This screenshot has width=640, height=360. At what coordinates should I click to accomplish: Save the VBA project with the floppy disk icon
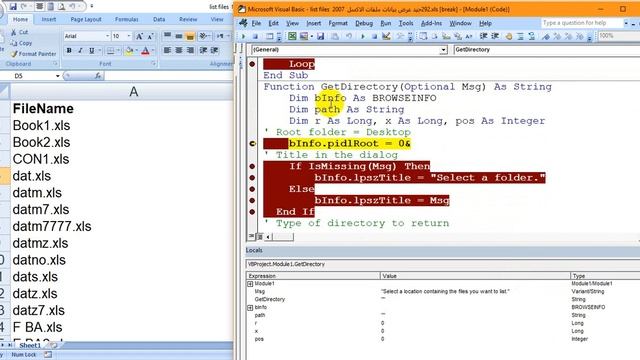pos(321,37)
